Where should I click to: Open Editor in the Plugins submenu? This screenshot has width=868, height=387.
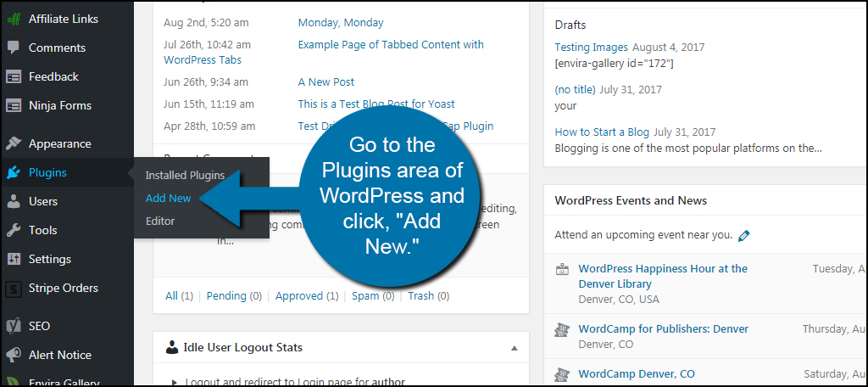click(160, 221)
